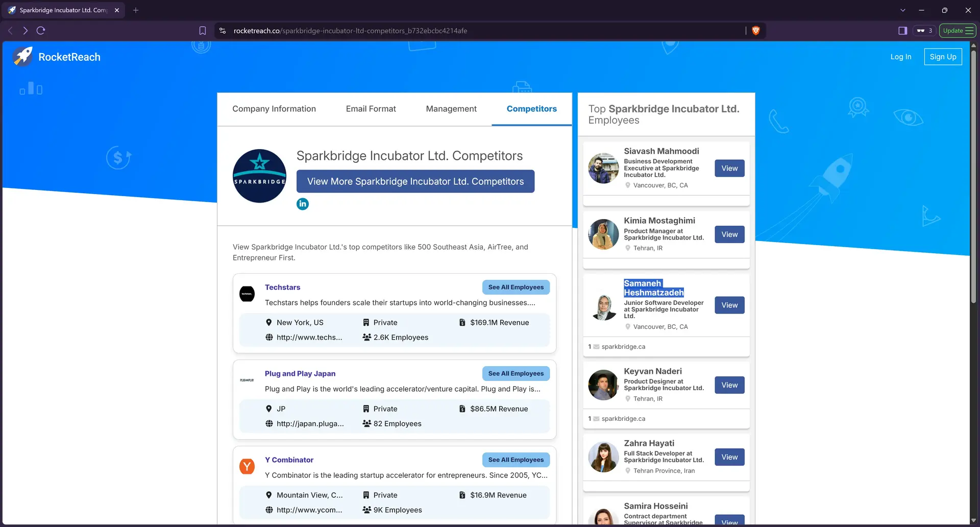Click the scrollbar down arrow

tap(973, 520)
